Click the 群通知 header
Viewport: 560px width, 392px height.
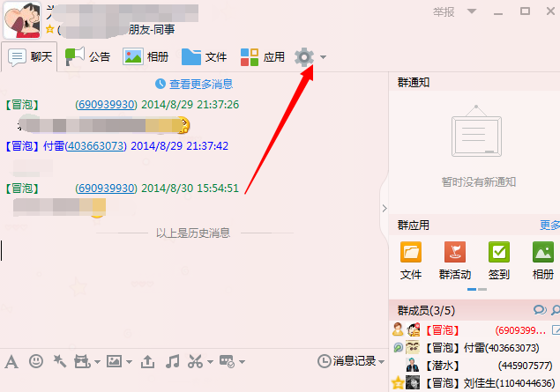coord(414,83)
